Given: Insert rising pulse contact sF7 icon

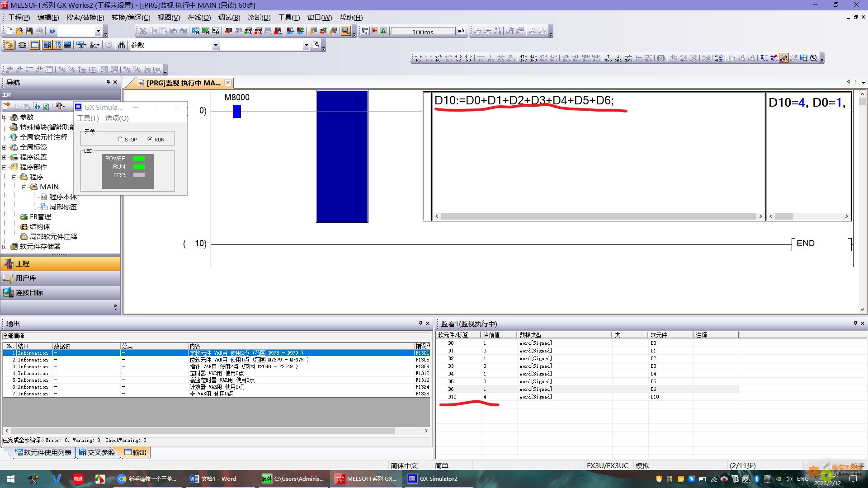Looking at the screenshot, I should pos(524,58).
